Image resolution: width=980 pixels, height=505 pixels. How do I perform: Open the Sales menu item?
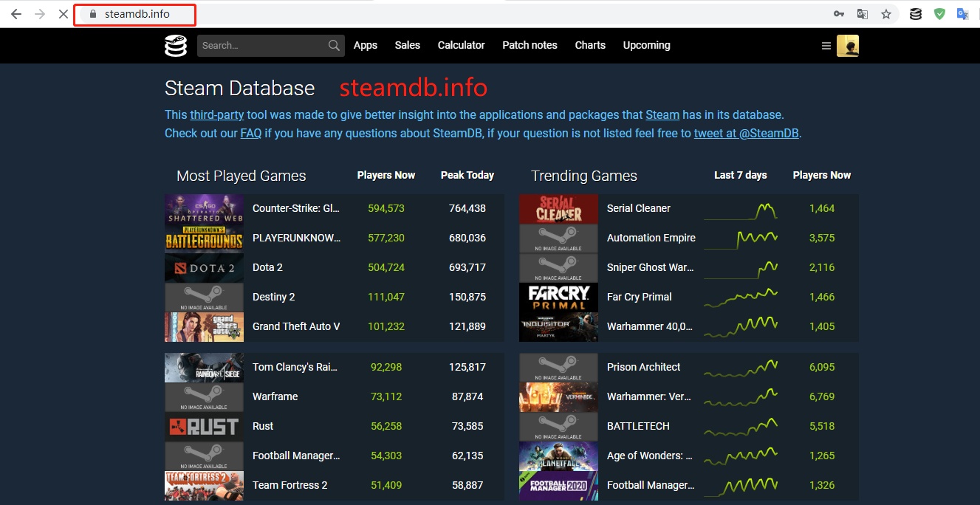tap(407, 46)
